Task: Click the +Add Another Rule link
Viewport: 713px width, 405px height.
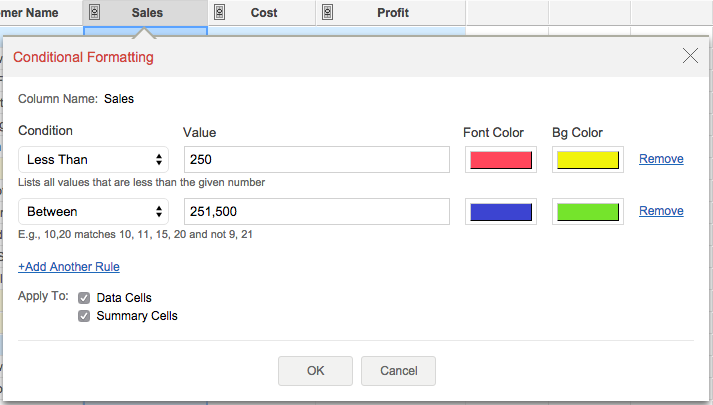Action: coord(69,267)
